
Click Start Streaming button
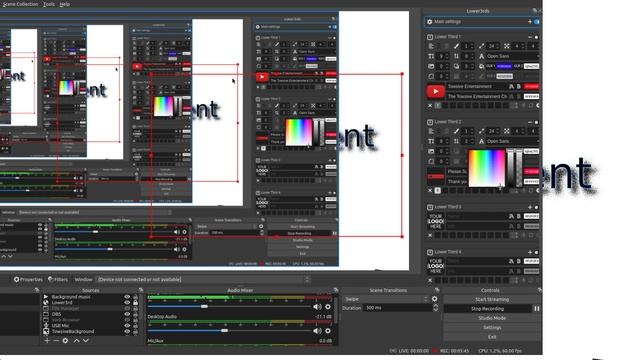492,299
